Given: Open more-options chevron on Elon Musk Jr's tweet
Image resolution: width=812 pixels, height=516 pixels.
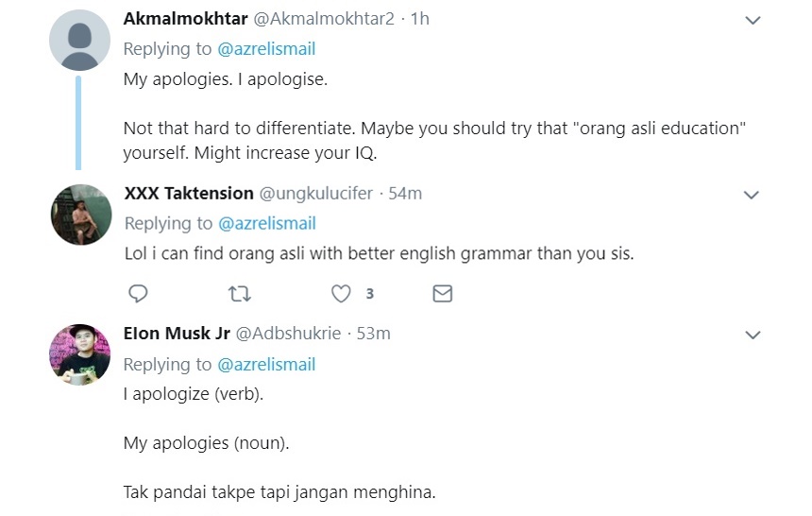Looking at the screenshot, I should tap(752, 335).
